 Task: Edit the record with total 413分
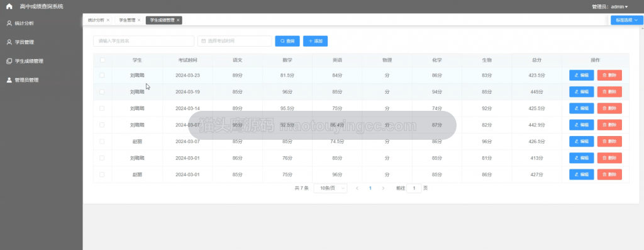coord(582,158)
